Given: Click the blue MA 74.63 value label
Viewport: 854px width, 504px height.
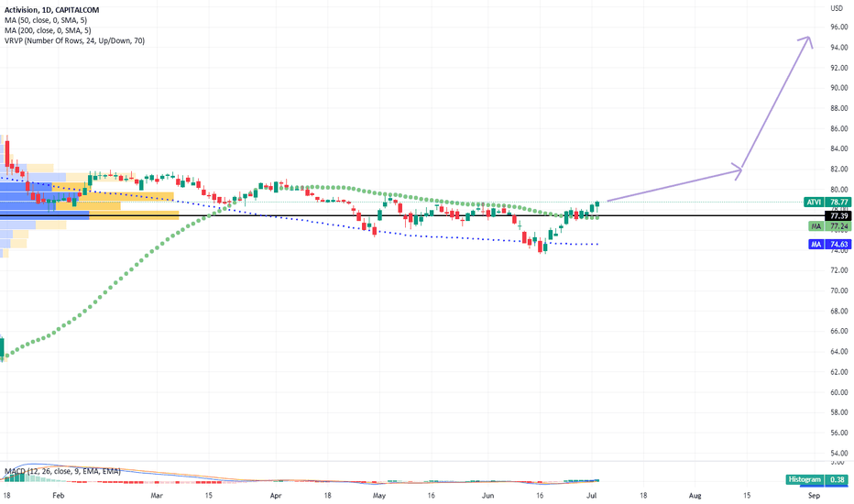Looking at the screenshot, I should click(x=829, y=245).
